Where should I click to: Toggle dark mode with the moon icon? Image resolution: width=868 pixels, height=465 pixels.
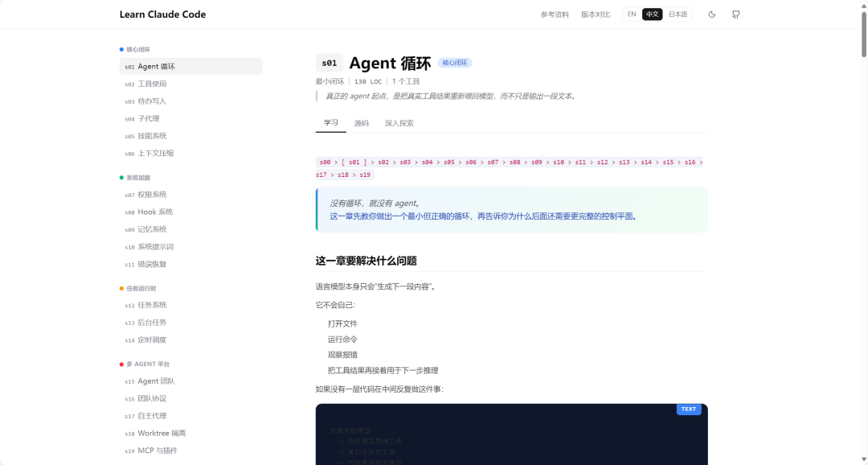711,14
